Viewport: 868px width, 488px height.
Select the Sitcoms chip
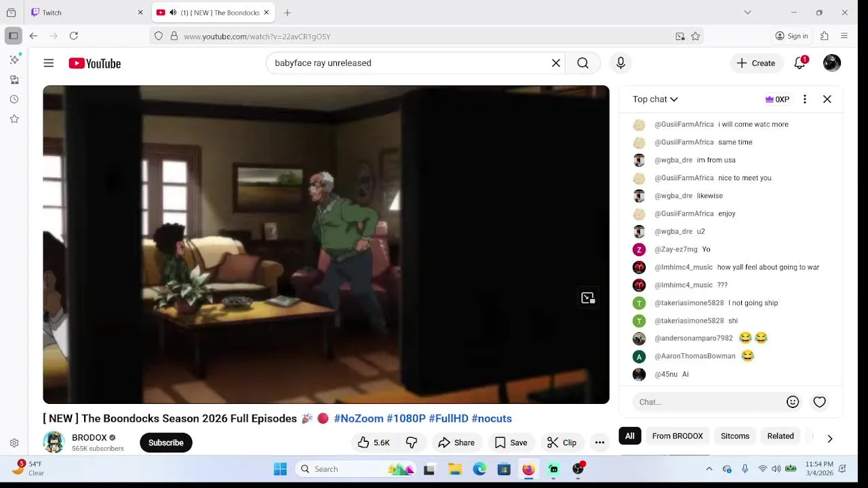(735, 436)
